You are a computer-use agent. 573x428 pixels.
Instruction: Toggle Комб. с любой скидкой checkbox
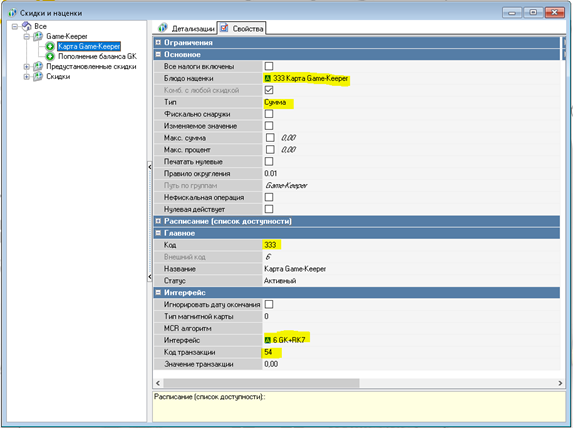(269, 90)
